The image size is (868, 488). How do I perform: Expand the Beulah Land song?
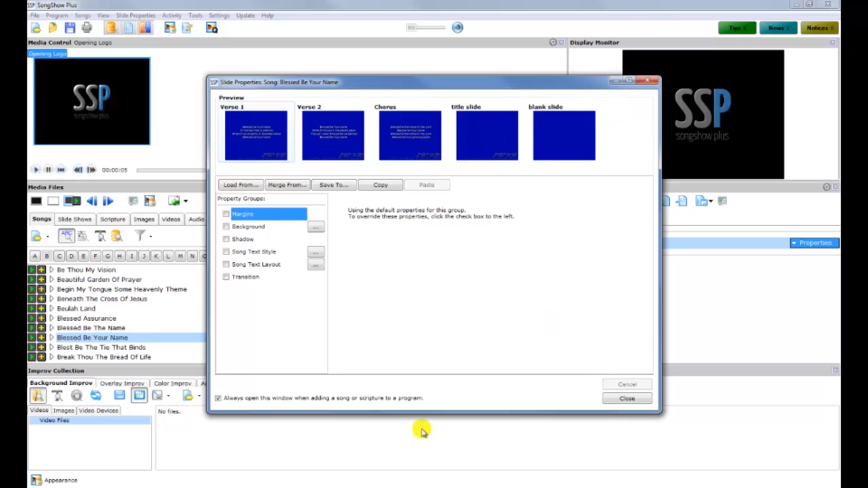coord(52,309)
